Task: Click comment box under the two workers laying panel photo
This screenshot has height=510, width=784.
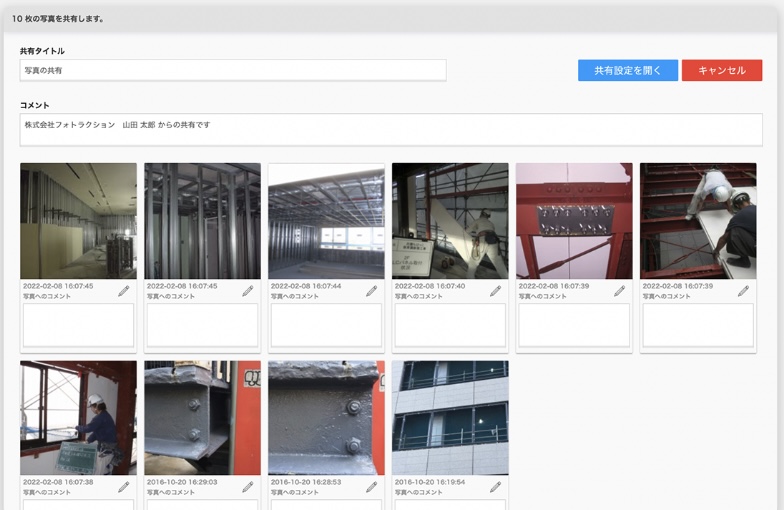Action: coord(698,325)
